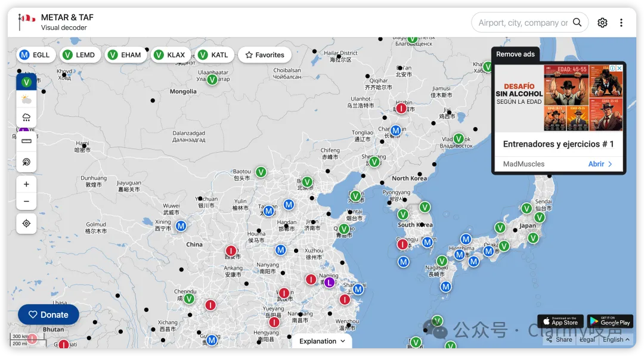Click the "Japan" map label

[527, 225]
